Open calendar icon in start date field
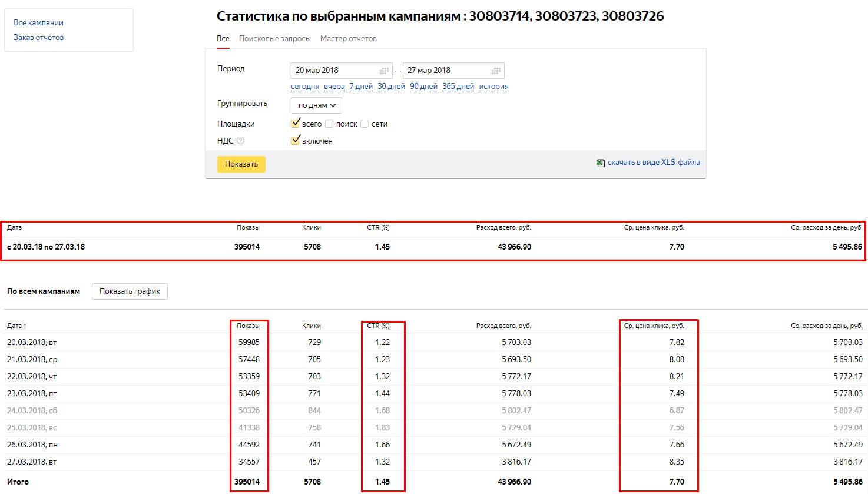The width and height of the screenshot is (868, 494). pyautogui.click(x=384, y=71)
